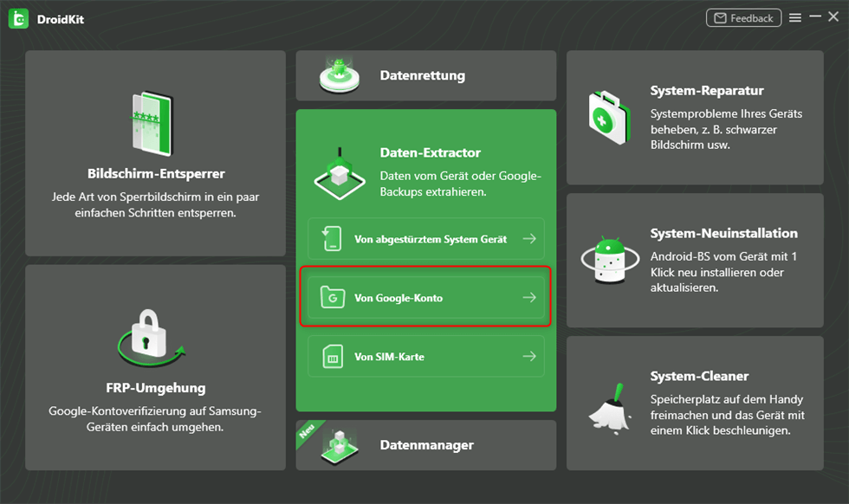This screenshot has width=849, height=504.
Task: Close the DroidKit window
Action: pos(833,16)
